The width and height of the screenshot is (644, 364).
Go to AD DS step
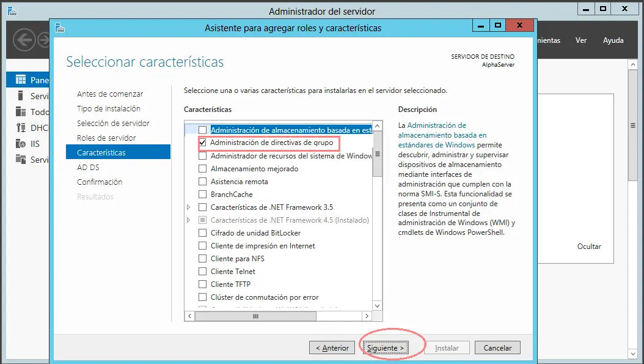coord(88,168)
